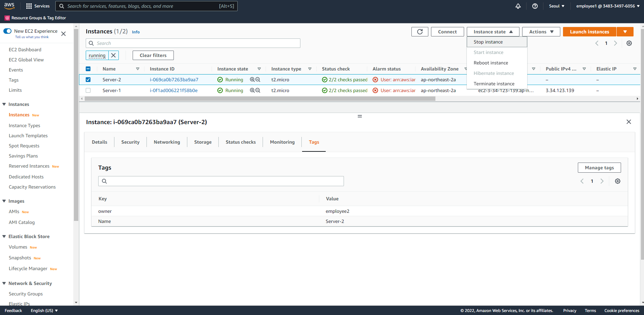This screenshot has height=315, width=644.
Task: Open the help question mark icon
Action: point(535,6)
